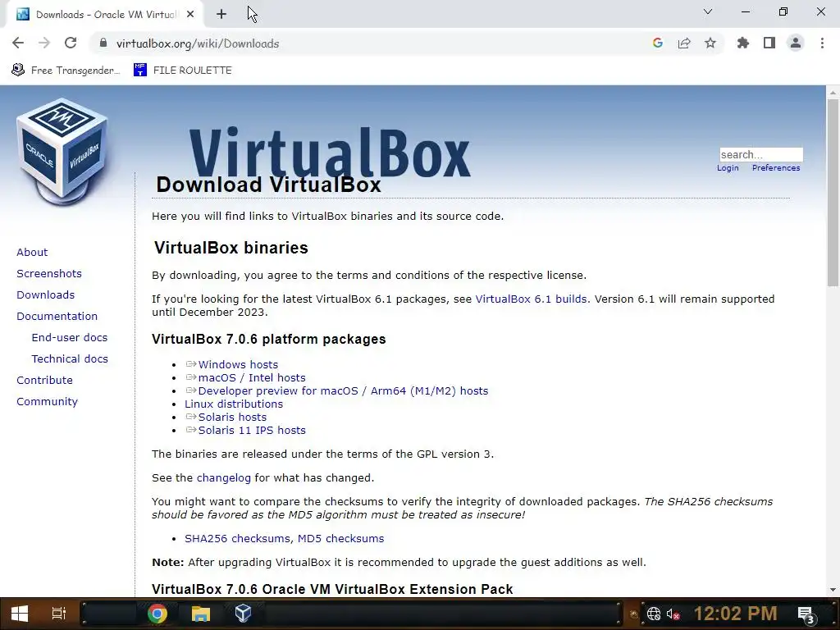Open the Google icon in address bar
The height and width of the screenshot is (630, 840).
coord(658,43)
